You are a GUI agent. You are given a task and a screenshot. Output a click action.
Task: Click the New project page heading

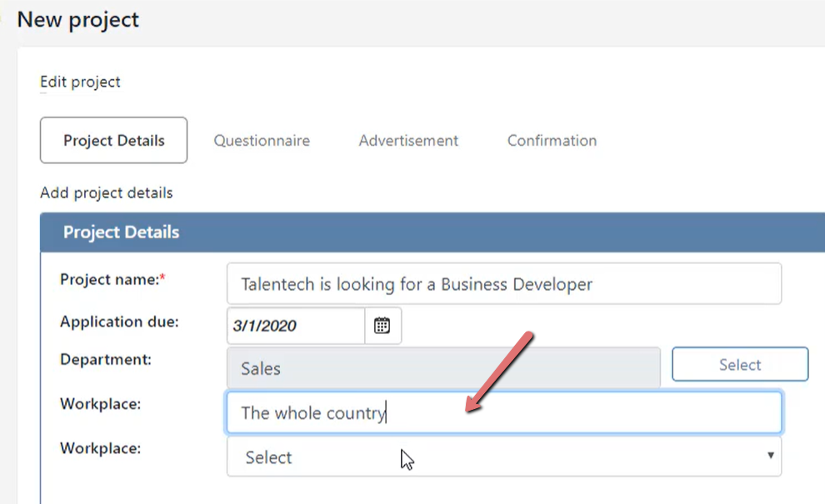pos(77,19)
